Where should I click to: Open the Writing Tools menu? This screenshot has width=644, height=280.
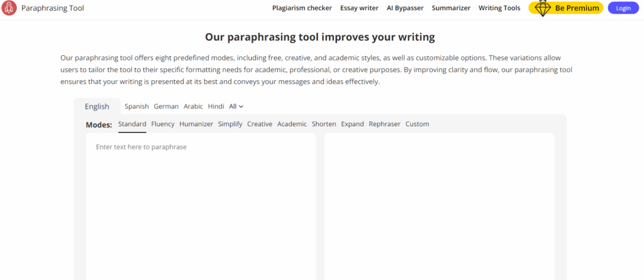tap(499, 8)
